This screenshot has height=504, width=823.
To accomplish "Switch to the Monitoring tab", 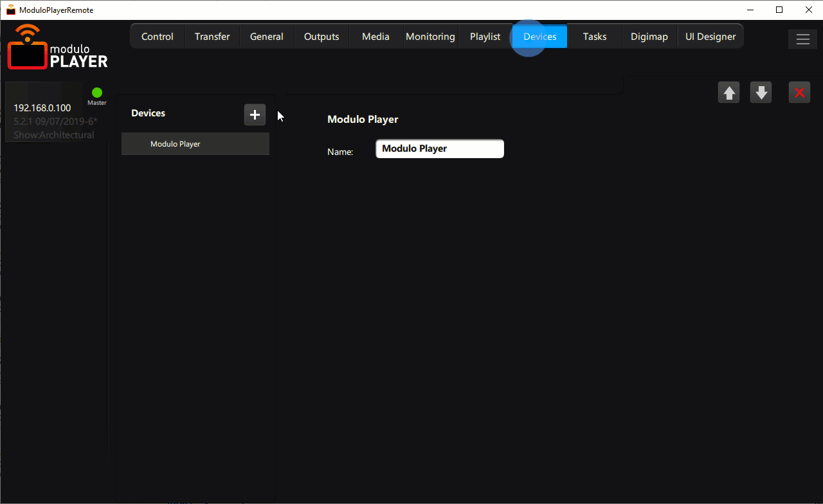I will coord(430,37).
